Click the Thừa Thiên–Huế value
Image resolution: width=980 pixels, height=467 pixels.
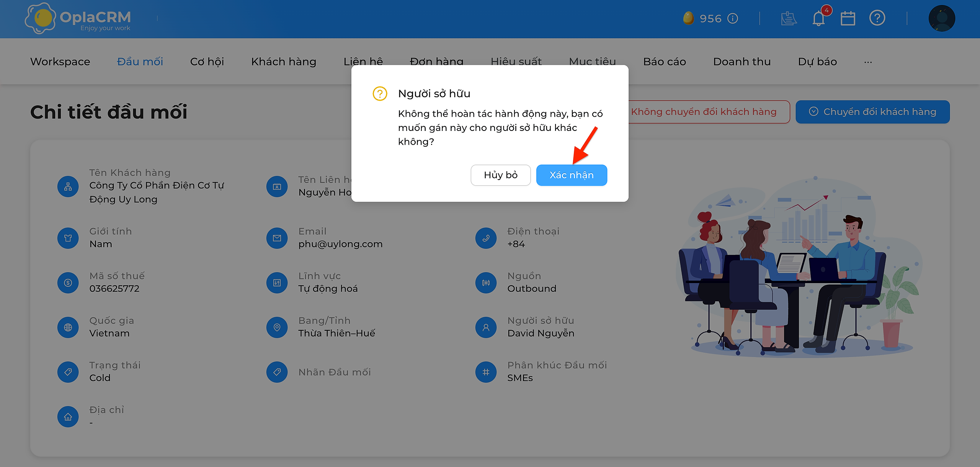336,333
